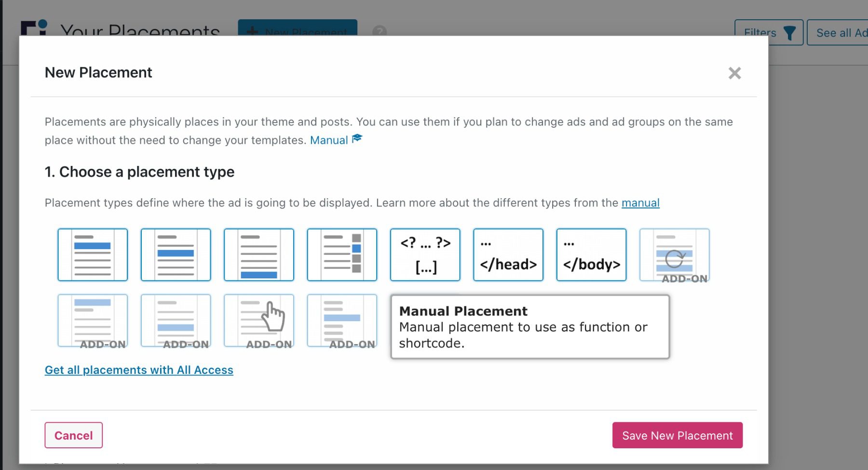The image size is (868, 470).
Task: Select the Before Content placement type
Action: tap(93, 254)
